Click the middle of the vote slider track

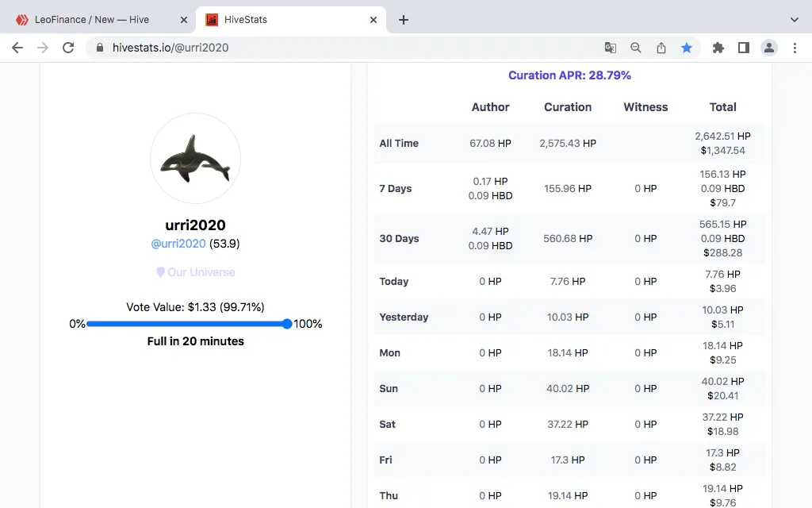(187, 324)
